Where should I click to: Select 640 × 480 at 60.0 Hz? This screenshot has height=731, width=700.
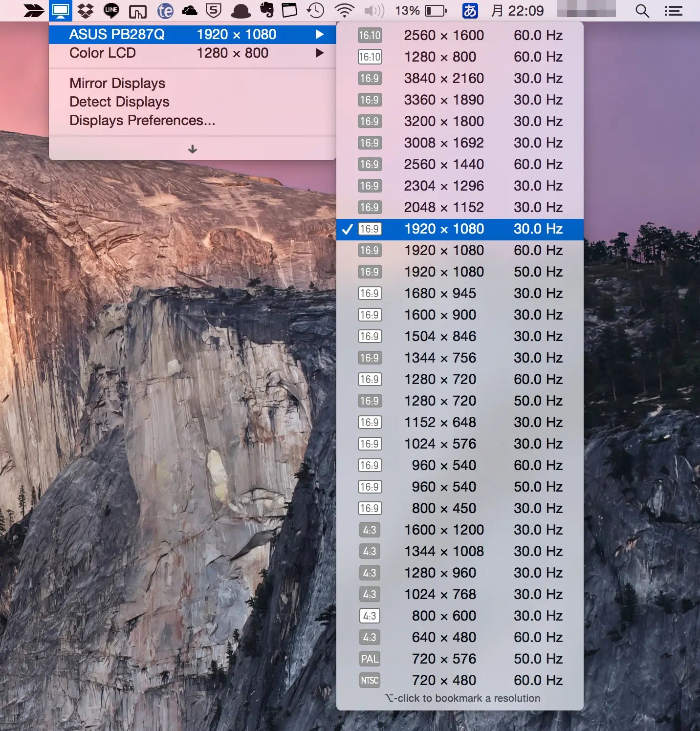point(460,637)
